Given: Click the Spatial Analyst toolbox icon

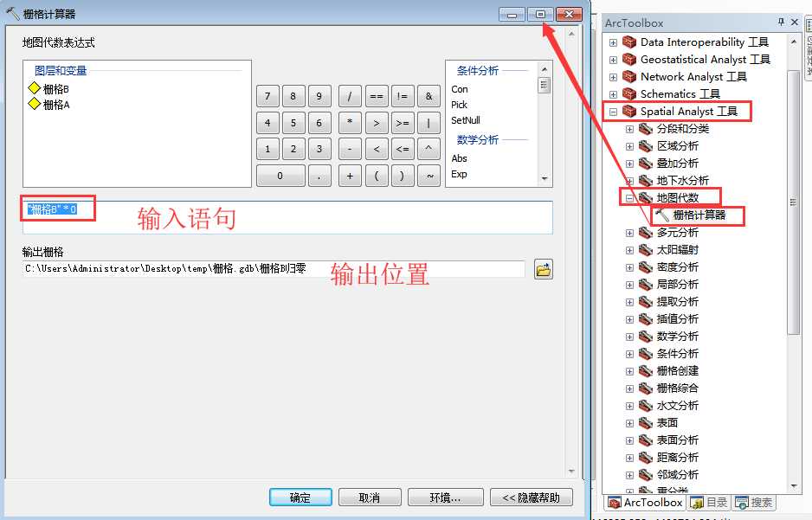Looking at the screenshot, I should [629, 112].
